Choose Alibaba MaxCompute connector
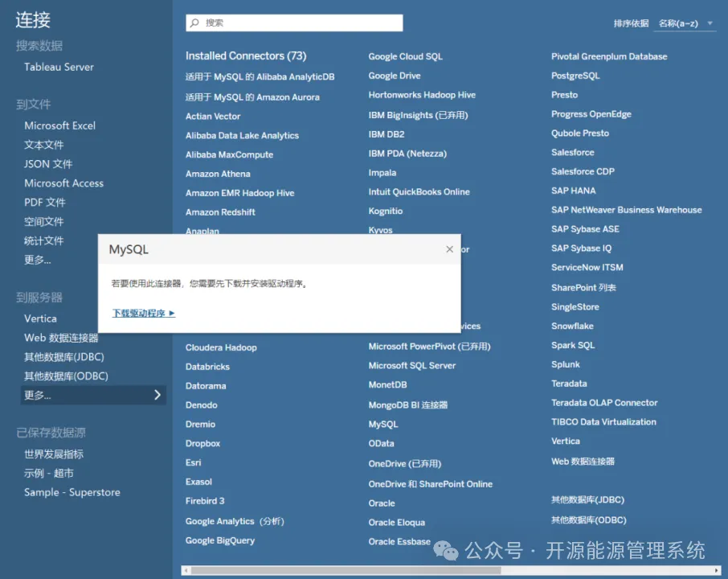The height and width of the screenshot is (579, 728). coord(229,154)
